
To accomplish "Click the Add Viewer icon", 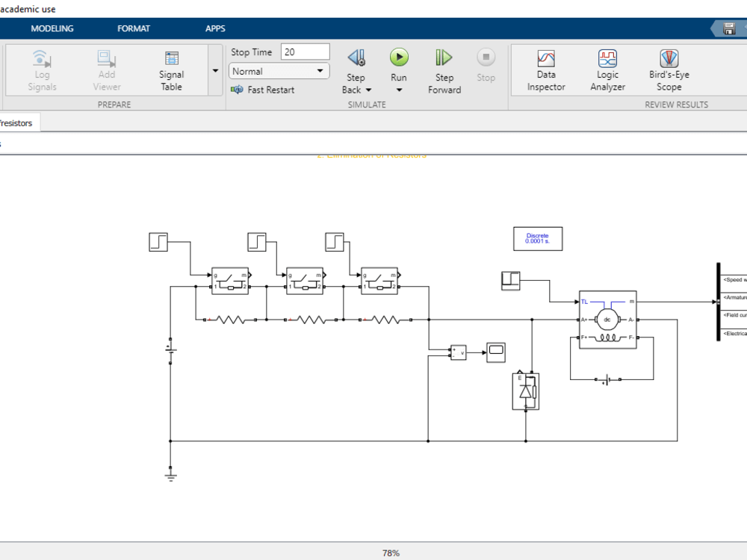I will [x=107, y=58].
